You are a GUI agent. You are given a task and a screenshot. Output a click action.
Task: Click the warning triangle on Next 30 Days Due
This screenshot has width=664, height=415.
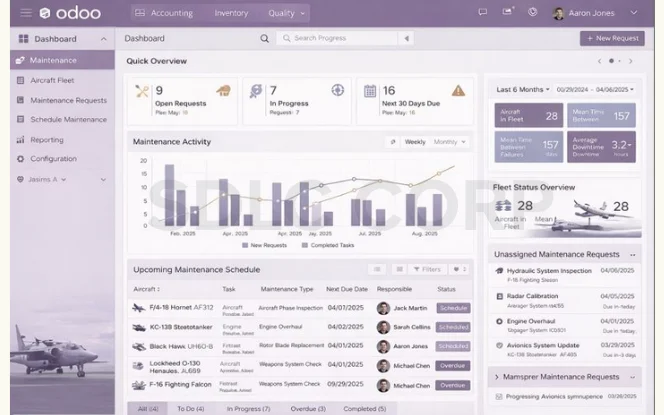(458, 91)
